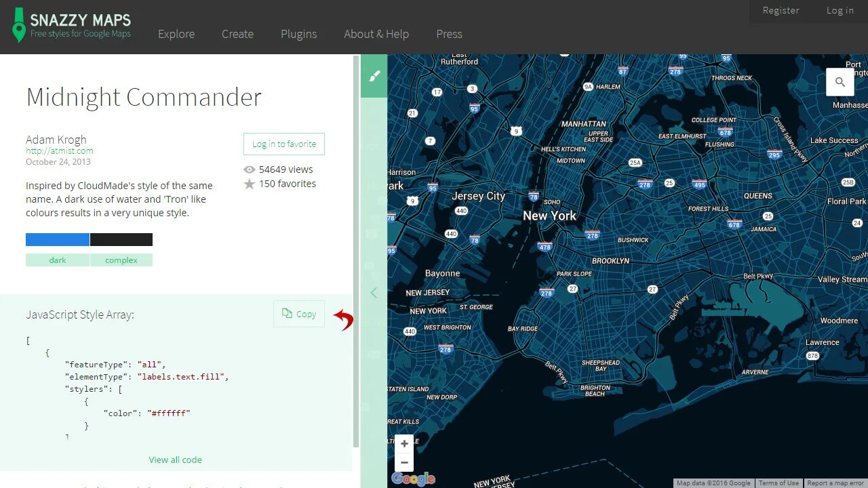Open the Press page
This screenshot has width=868, height=488.
[449, 34]
